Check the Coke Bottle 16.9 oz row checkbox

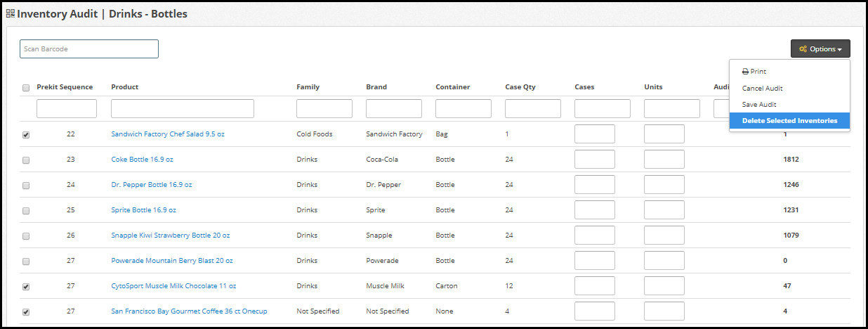pos(26,160)
